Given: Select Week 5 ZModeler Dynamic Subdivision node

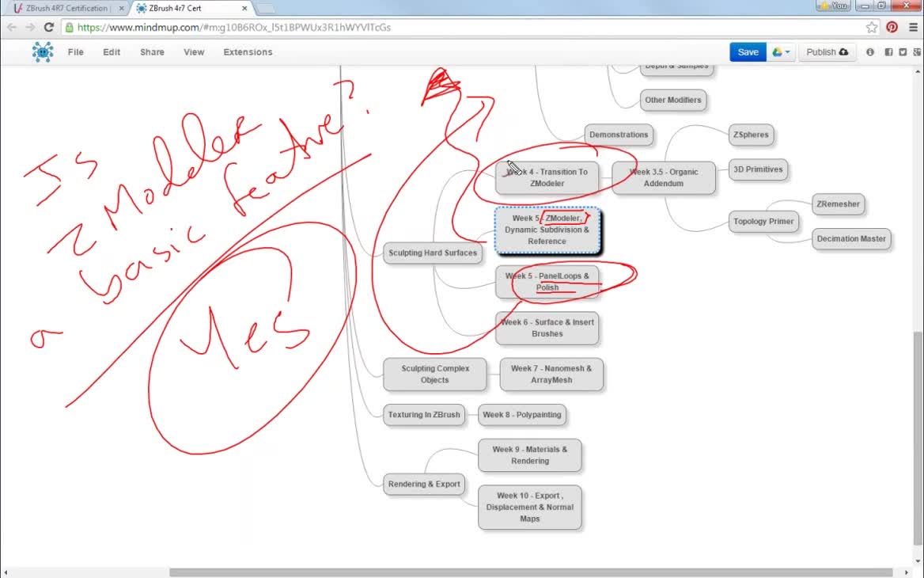Looking at the screenshot, I should [x=547, y=230].
